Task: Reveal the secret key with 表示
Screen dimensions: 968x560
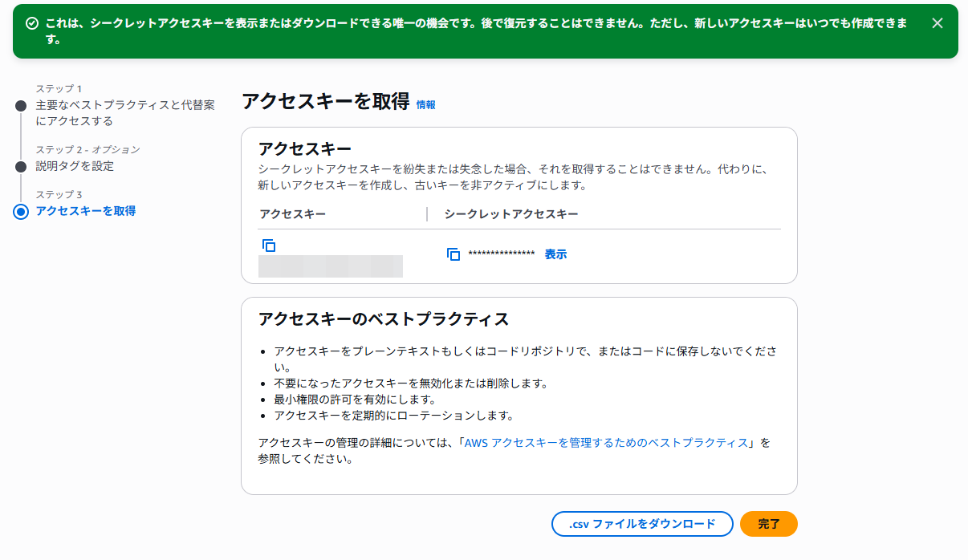Action: tap(555, 254)
